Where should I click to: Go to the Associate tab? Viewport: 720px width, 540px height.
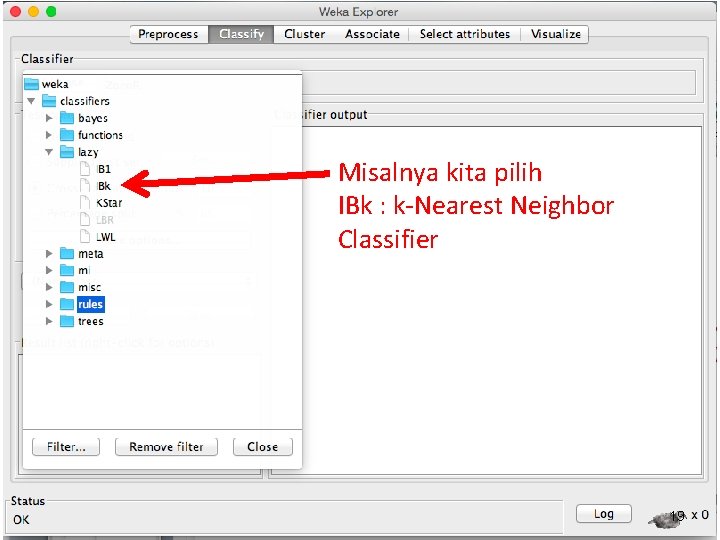coord(372,34)
